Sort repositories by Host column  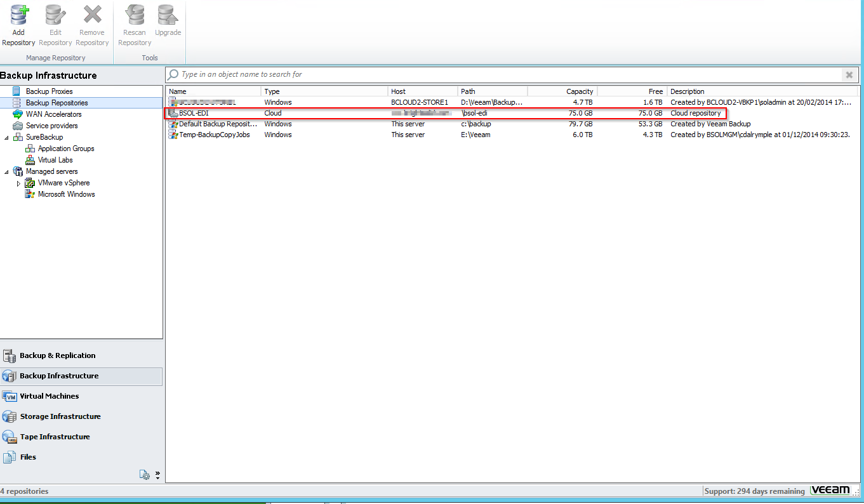(x=423, y=91)
